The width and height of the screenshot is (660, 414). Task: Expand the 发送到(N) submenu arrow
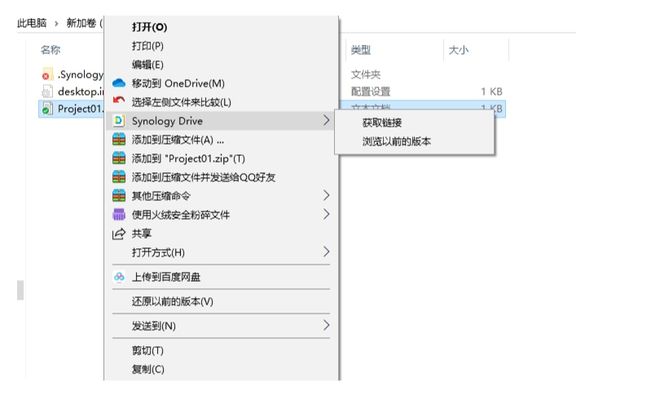(x=326, y=326)
